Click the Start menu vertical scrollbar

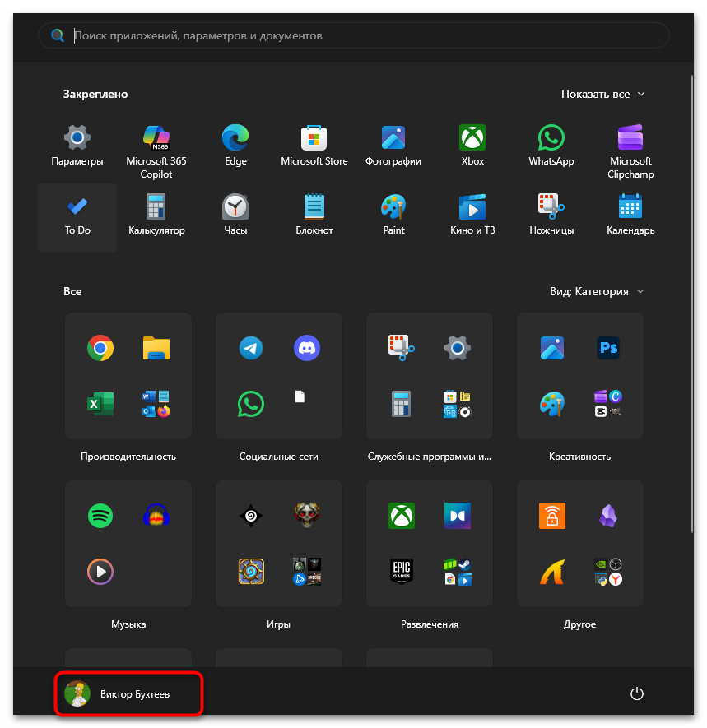(x=691, y=304)
